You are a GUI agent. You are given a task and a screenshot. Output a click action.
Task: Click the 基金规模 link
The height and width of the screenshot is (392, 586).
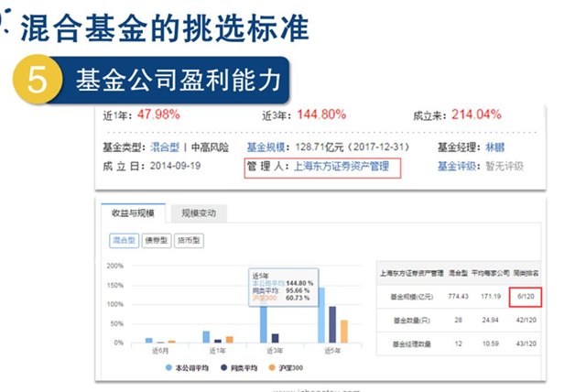point(266,147)
